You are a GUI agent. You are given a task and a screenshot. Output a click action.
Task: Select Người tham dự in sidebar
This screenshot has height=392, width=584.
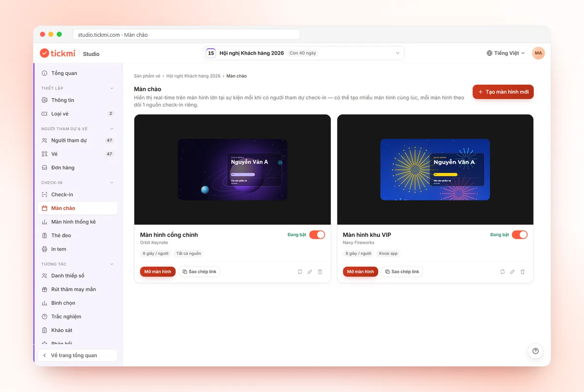(78, 141)
